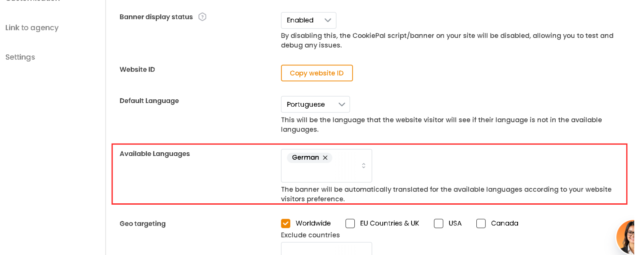Enable the USA geo targeting checkbox
The width and height of the screenshot is (644, 255).
pos(438,223)
